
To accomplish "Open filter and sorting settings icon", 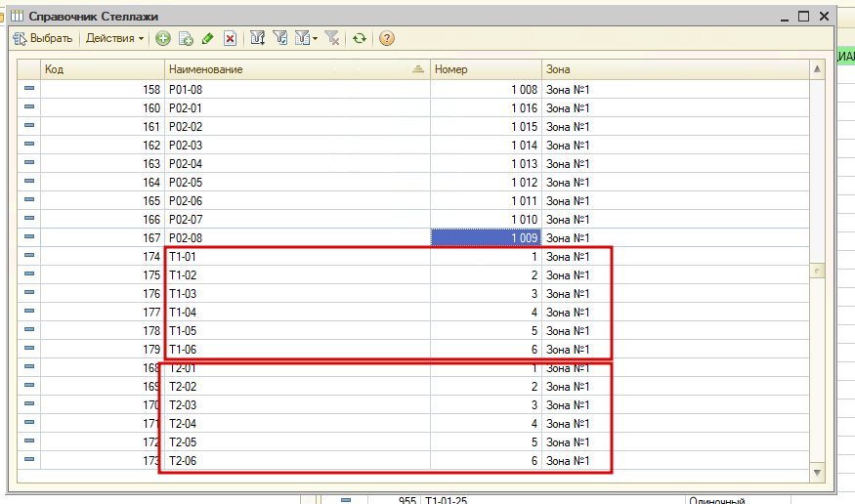I will click(x=257, y=38).
